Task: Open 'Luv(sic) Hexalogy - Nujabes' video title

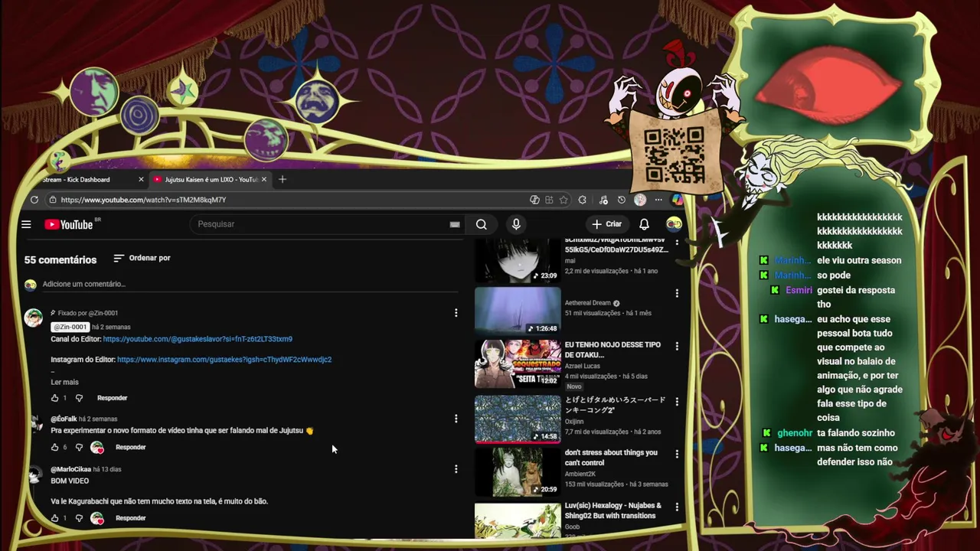Action: point(612,510)
